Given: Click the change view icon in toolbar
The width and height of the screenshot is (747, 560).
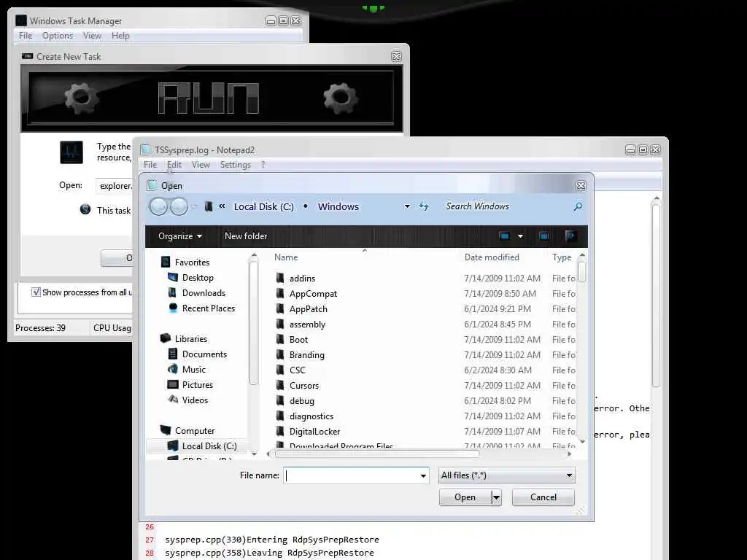Looking at the screenshot, I should coord(505,236).
